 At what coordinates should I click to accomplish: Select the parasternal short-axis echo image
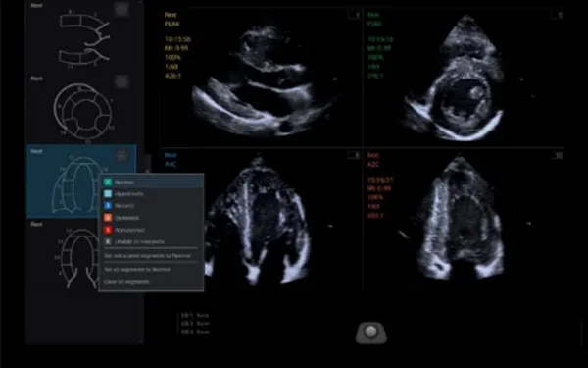point(464,79)
